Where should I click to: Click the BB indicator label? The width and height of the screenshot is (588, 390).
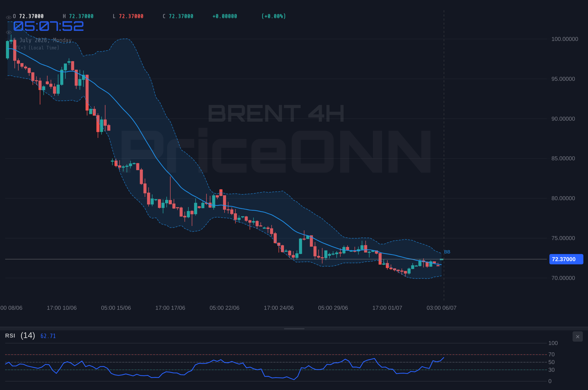click(447, 252)
